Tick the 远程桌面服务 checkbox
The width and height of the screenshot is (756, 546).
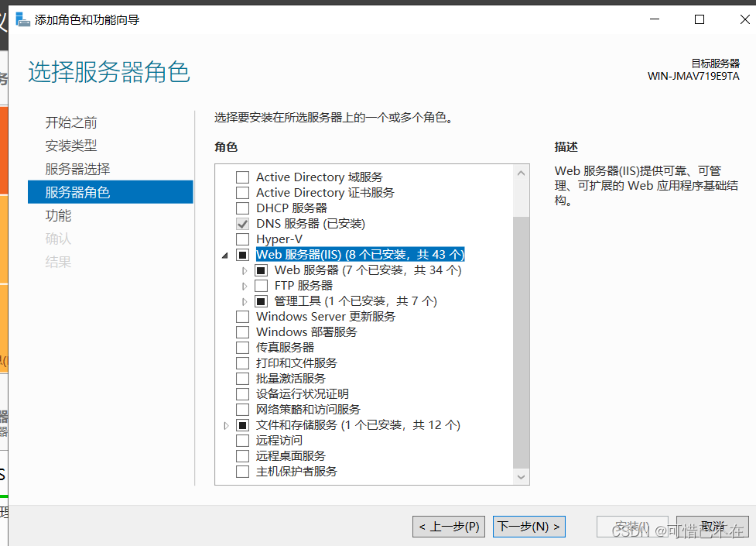[x=242, y=455]
